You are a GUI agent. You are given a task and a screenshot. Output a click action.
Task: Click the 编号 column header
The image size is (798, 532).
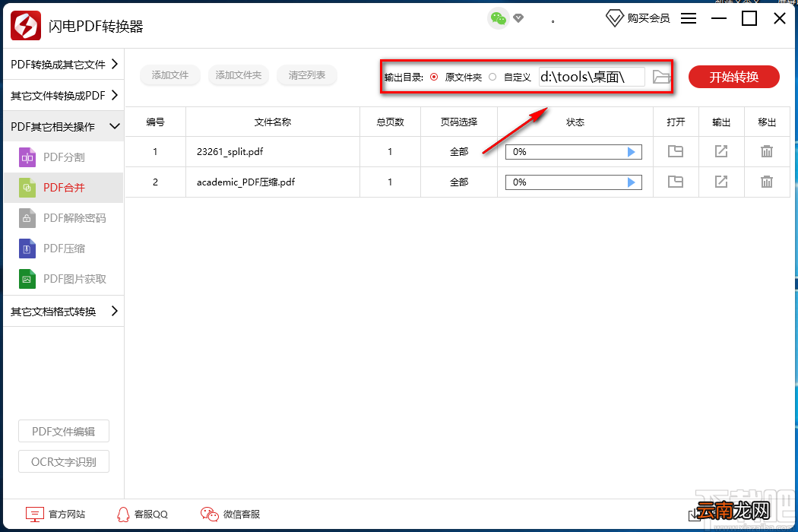[155, 122]
